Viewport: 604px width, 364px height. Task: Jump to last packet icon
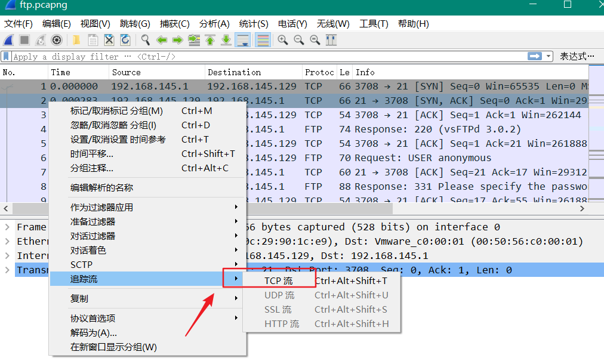tap(227, 40)
